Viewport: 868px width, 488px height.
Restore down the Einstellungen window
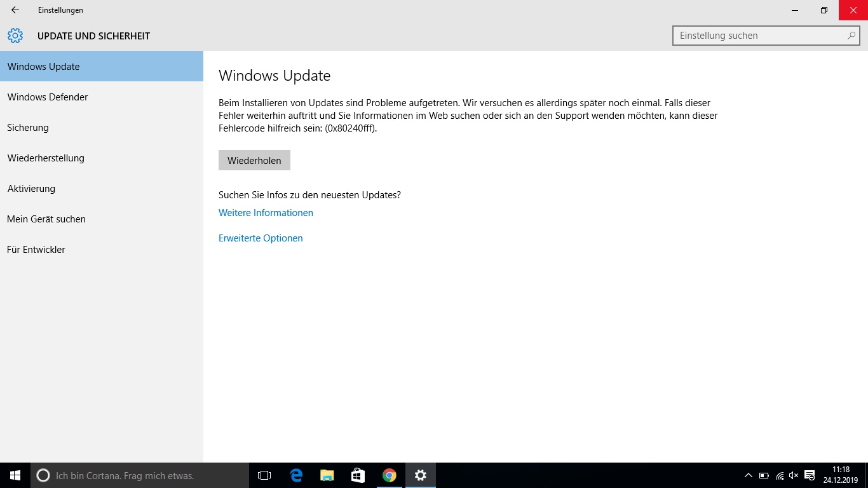tap(824, 10)
